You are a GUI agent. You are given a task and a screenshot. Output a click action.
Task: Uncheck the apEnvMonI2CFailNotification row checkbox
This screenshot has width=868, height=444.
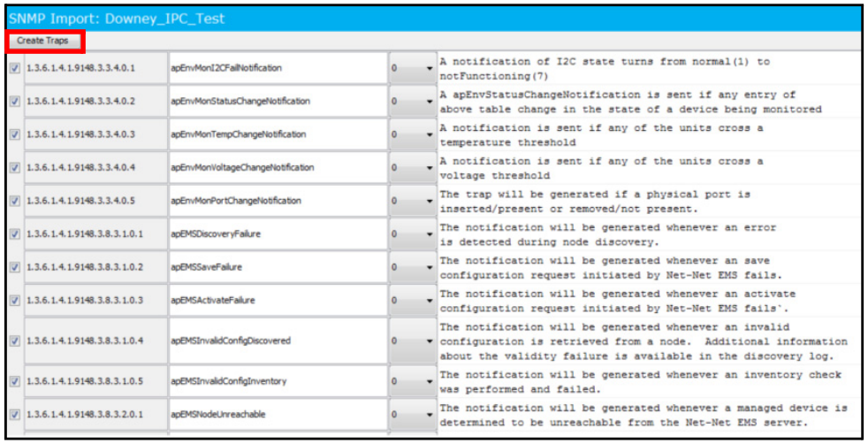click(x=15, y=68)
